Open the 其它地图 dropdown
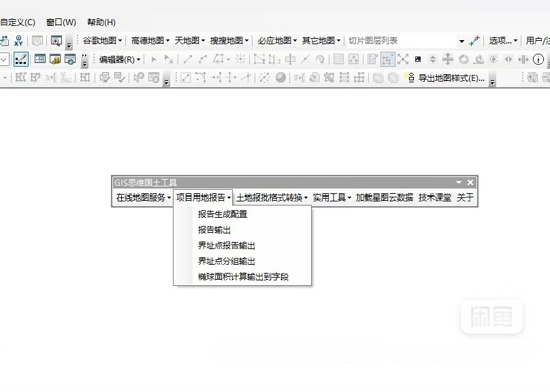The width and height of the screenshot is (550, 392). [321, 41]
